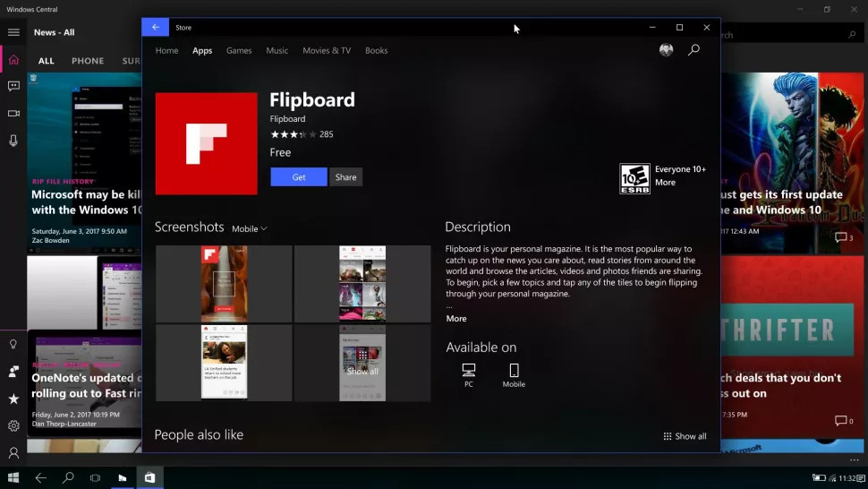Open first Flipboard screenshot with red logo

[x=224, y=284]
